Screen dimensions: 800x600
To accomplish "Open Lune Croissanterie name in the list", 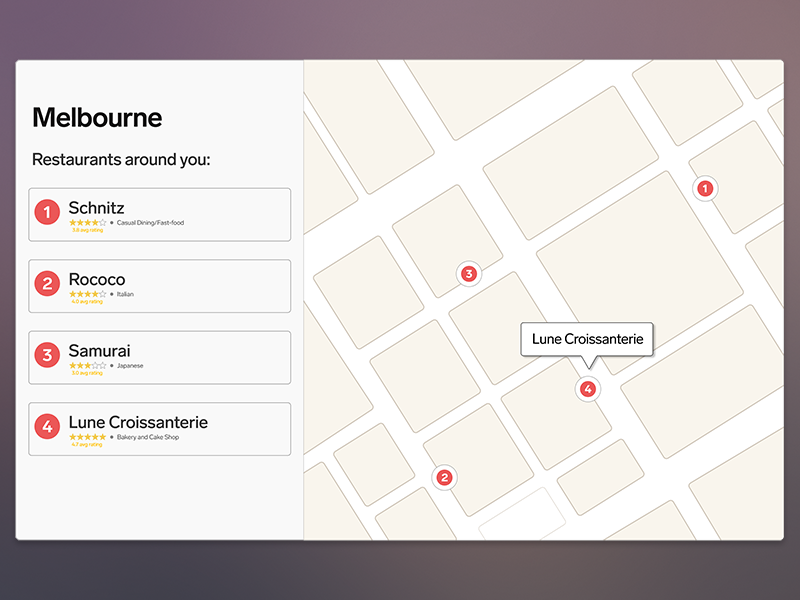I will tap(138, 422).
